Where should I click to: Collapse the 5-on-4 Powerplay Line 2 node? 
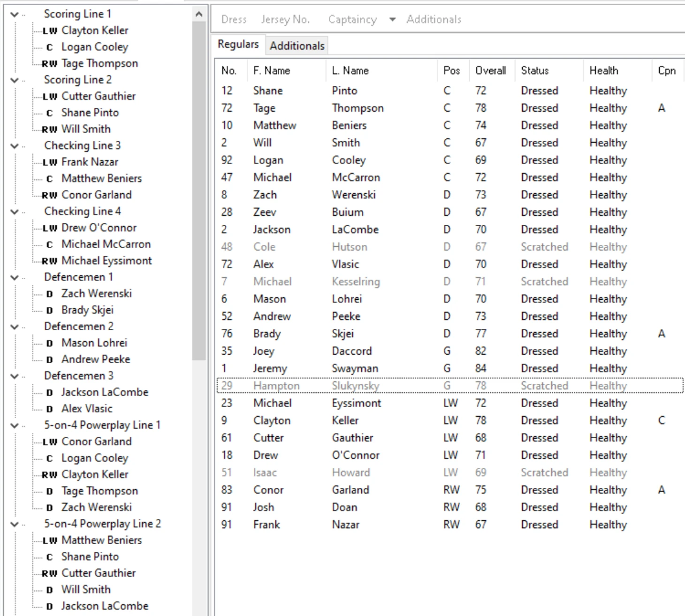tap(15, 524)
